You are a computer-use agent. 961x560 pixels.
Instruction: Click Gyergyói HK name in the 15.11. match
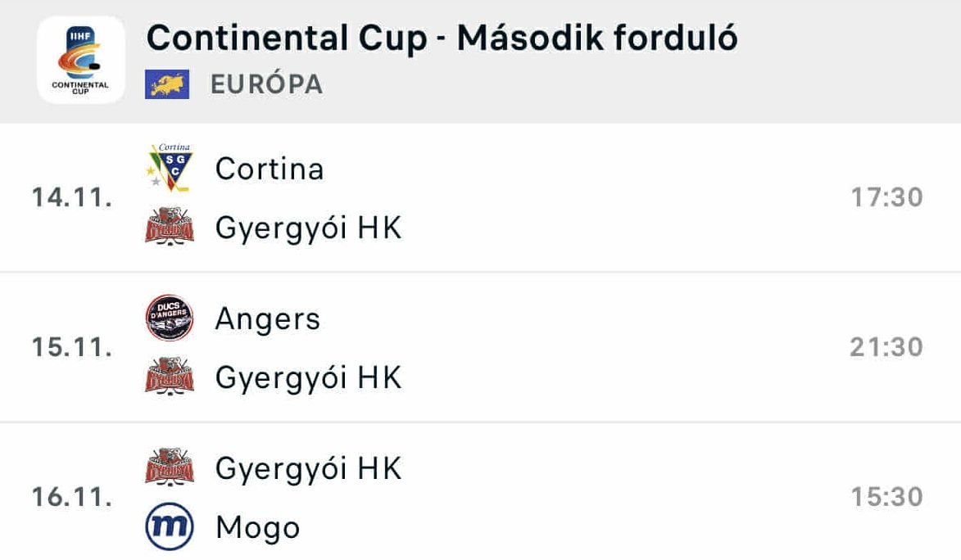point(308,378)
